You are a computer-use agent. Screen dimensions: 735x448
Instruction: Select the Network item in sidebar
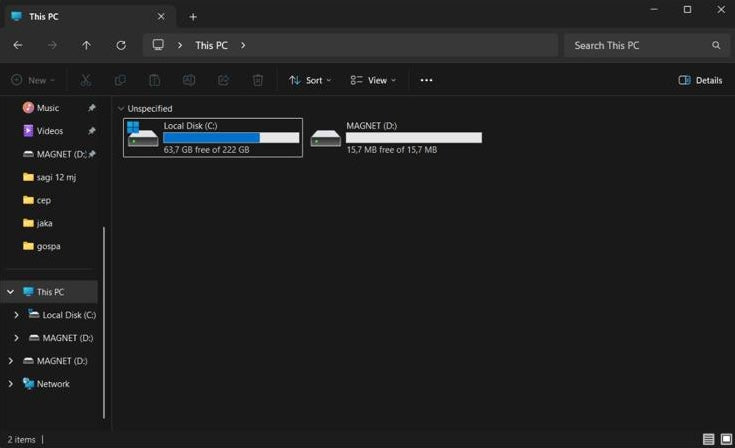(53, 384)
